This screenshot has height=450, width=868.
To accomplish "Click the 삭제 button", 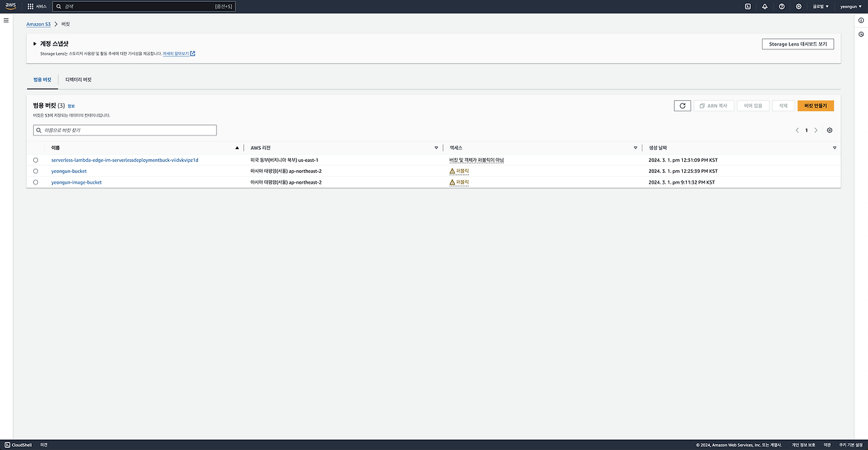I will point(783,106).
